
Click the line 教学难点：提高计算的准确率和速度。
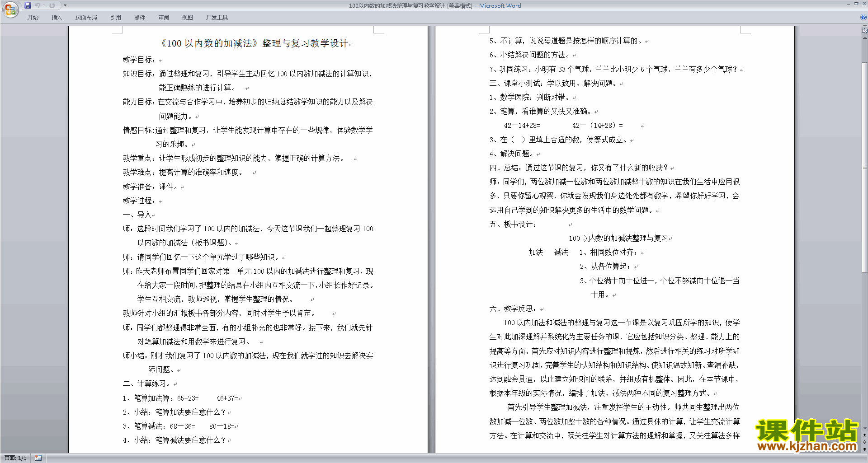pyautogui.click(x=184, y=172)
